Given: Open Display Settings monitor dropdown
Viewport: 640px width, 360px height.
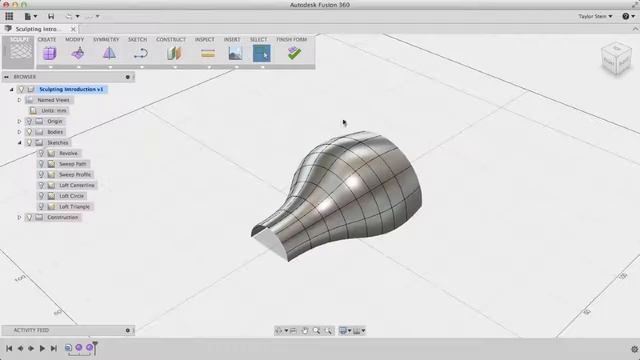Looking at the screenshot, I should [x=345, y=331].
